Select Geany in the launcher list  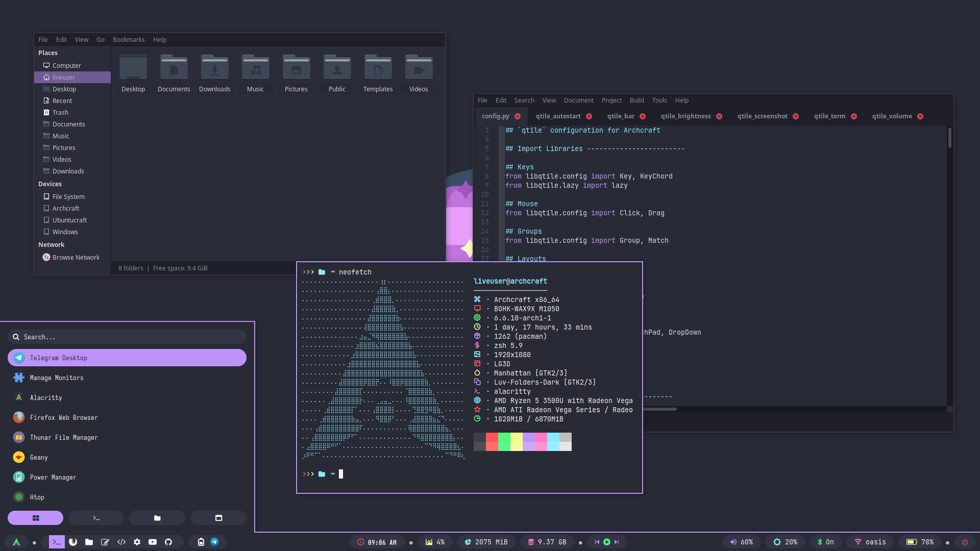coord(39,457)
